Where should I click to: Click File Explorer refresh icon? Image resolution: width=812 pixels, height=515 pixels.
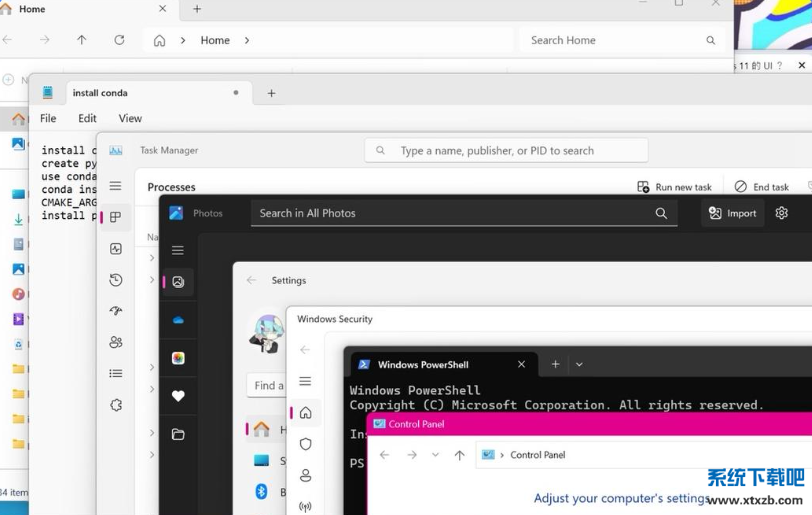click(x=119, y=40)
